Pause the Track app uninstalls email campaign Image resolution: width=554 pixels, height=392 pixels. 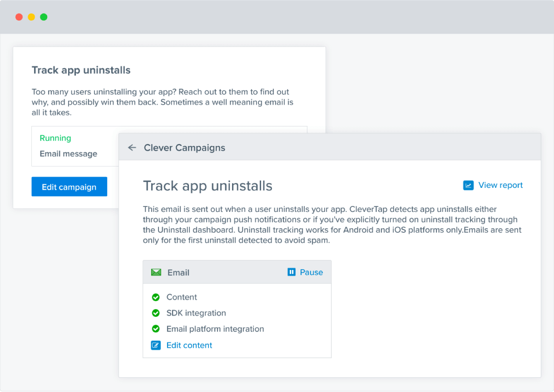[311, 272]
